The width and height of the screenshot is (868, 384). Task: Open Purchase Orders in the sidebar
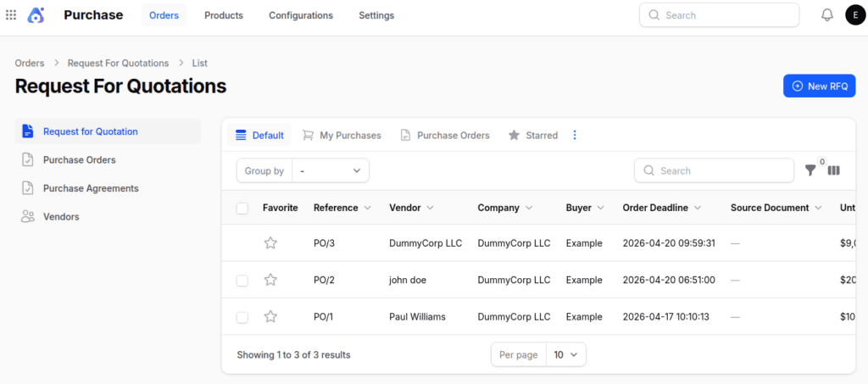(108, 160)
